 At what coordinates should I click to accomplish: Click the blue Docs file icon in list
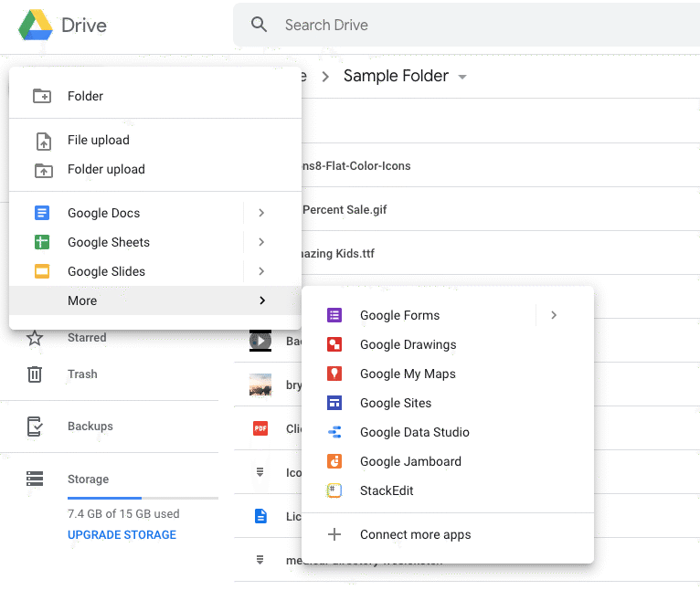(260, 516)
